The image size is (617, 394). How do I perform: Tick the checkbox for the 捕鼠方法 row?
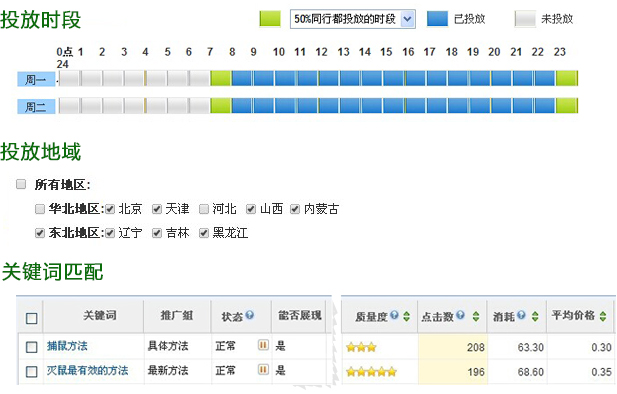click(31, 347)
